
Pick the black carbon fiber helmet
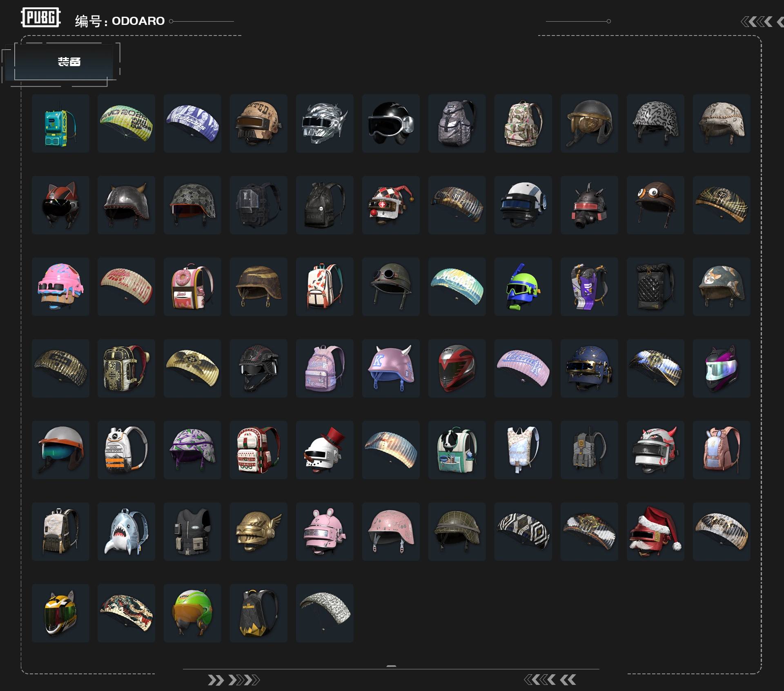(259, 368)
